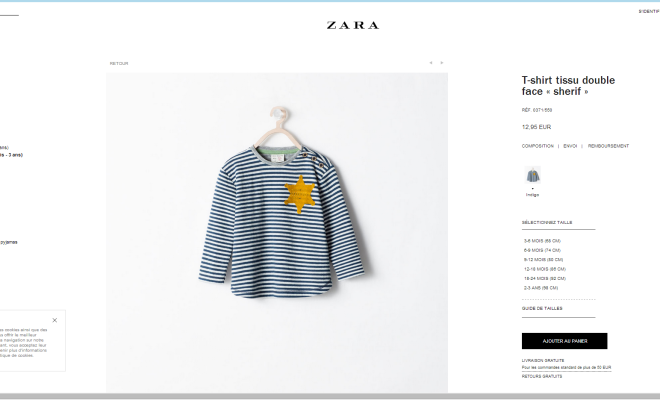
Task: Choose size 9-12 mois
Action: (x=543, y=260)
